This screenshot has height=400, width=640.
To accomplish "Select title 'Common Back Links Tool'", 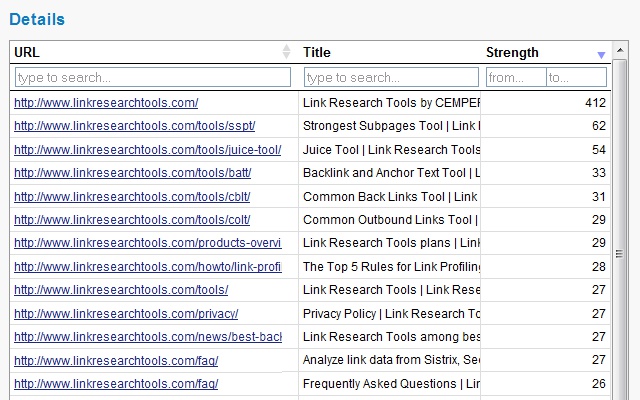I will (x=373, y=197).
